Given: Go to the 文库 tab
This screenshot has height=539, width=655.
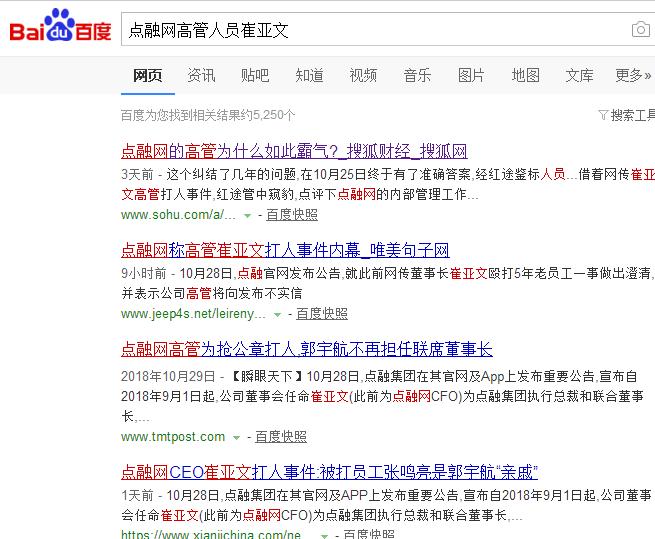Looking at the screenshot, I should 579,76.
